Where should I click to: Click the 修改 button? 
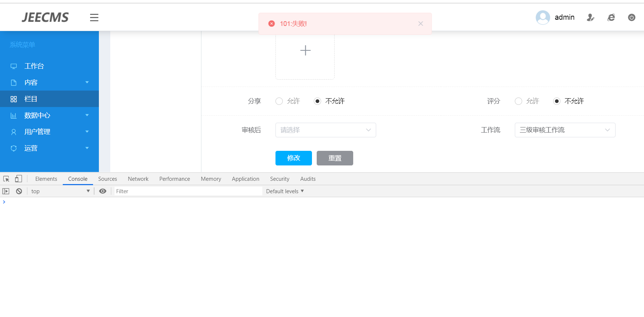pos(294,158)
